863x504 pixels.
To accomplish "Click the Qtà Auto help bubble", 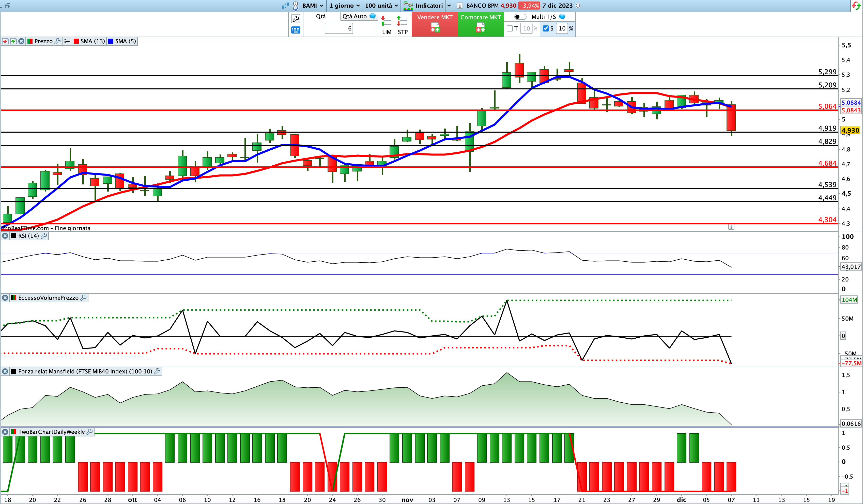I will [x=373, y=16].
